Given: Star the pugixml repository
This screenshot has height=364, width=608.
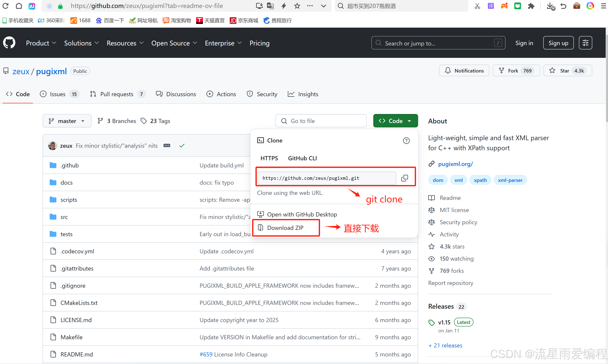Looking at the screenshot, I should click(x=568, y=71).
